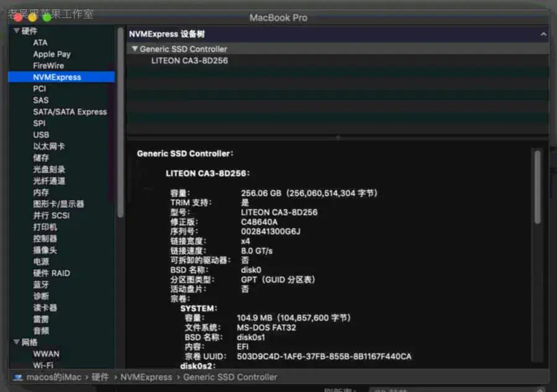Viewport: 557px width, 392px height.
Task: Select SPI in the sidebar
Action: click(x=39, y=123)
